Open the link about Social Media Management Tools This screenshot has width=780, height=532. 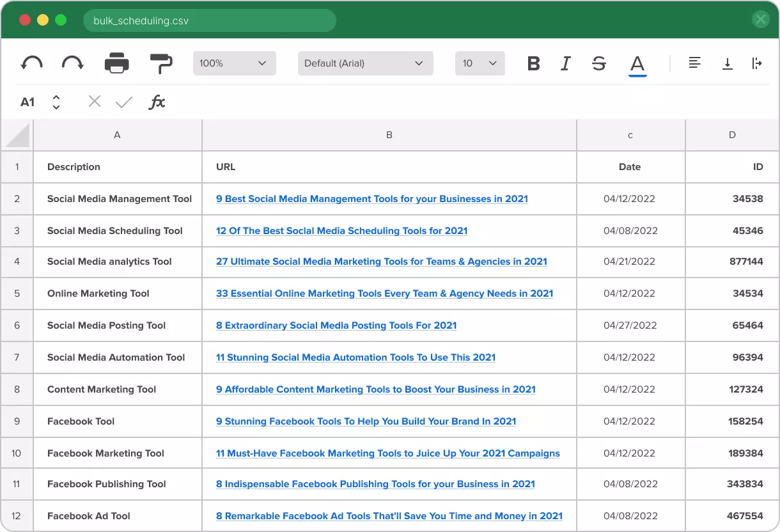click(x=371, y=199)
